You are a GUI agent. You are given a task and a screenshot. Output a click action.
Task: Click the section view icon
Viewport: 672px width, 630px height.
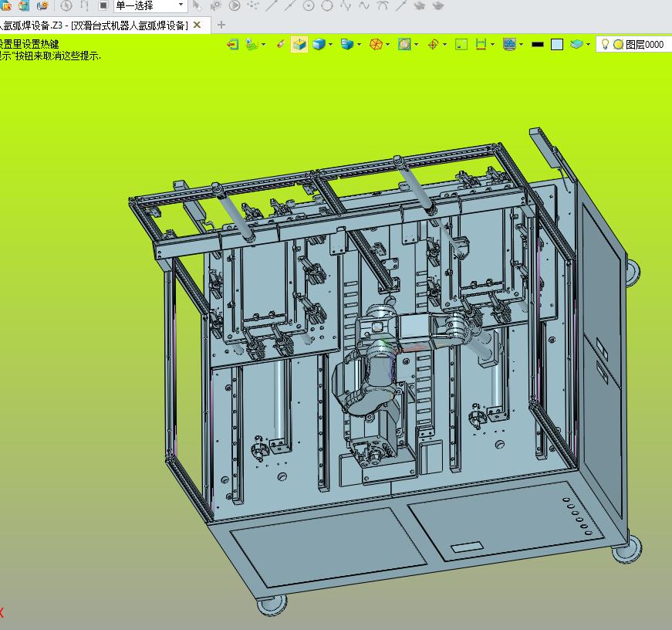tap(404, 44)
